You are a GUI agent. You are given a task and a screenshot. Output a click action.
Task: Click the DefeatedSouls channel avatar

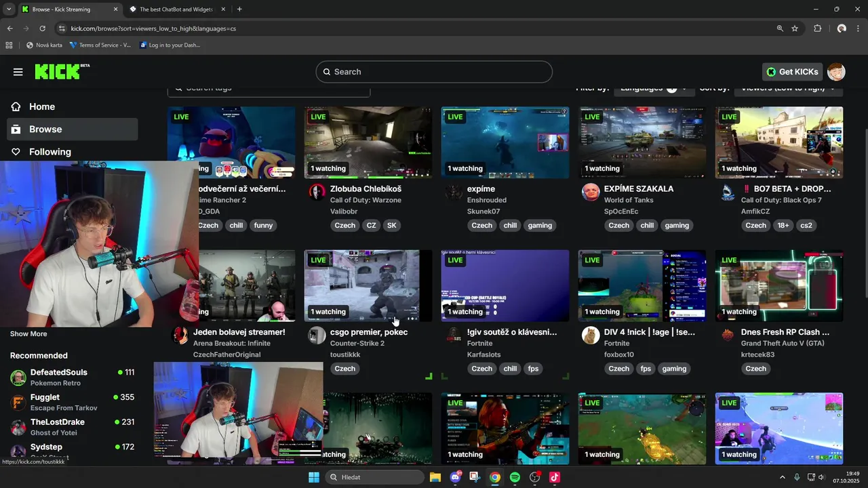(x=18, y=378)
